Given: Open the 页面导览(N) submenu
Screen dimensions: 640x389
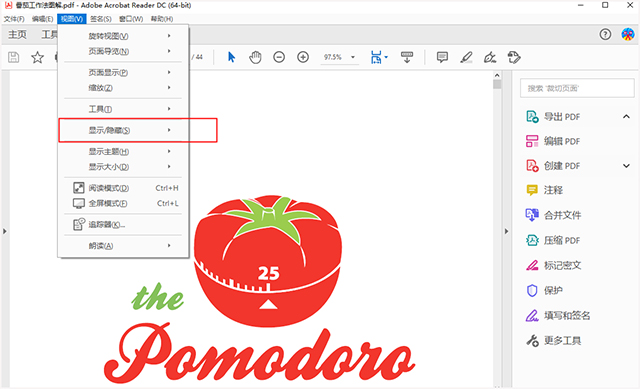Looking at the screenshot, I should (123, 51).
